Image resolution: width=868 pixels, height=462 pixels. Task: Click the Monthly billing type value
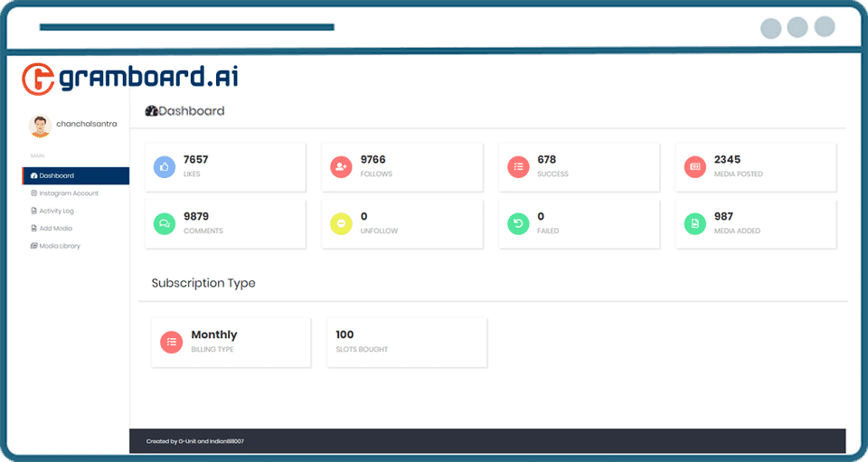click(x=214, y=335)
